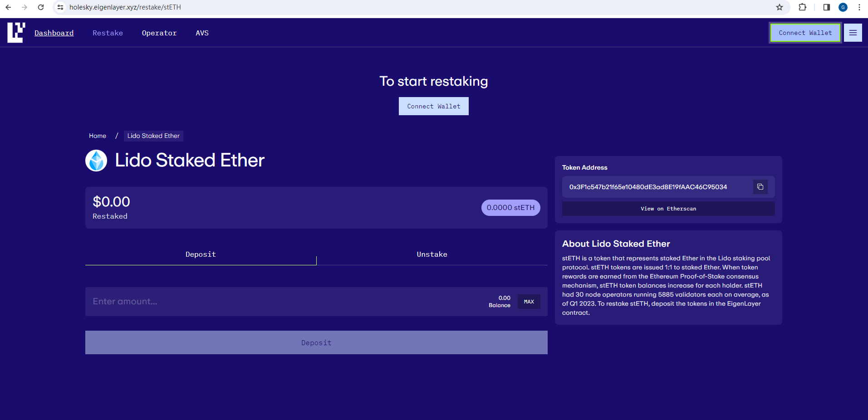Bookmark this page with the star icon
868x420 pixels.
pyautogui.click(x=780, y=7)
